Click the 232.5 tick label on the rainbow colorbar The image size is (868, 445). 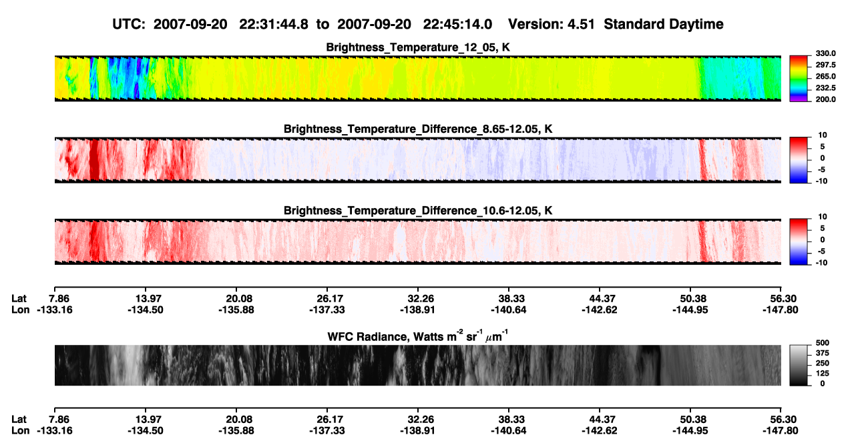pos(827,87)
